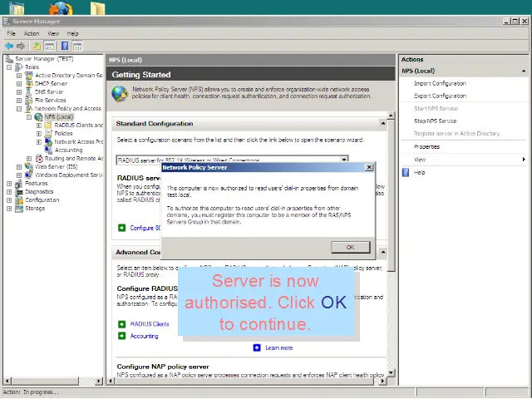The width and height of the screenshot is (532, 399).
Task: Click the Show/Hide Action Pane toolbar icon
Action: (x=77, y=46)
